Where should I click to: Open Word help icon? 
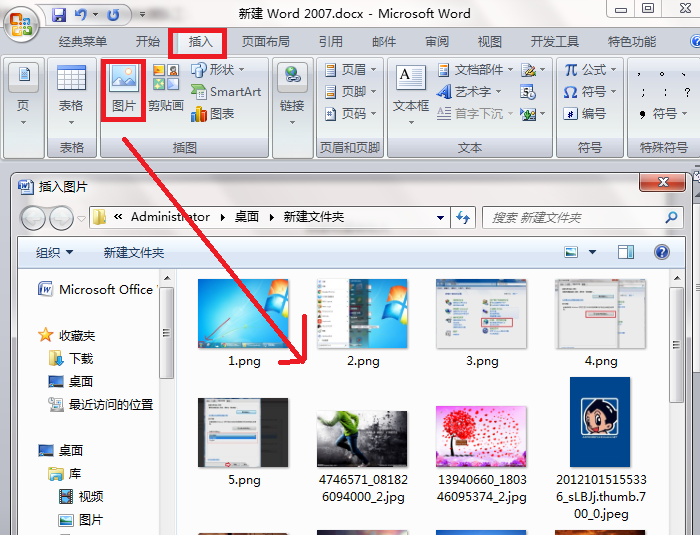coord(695,42)
